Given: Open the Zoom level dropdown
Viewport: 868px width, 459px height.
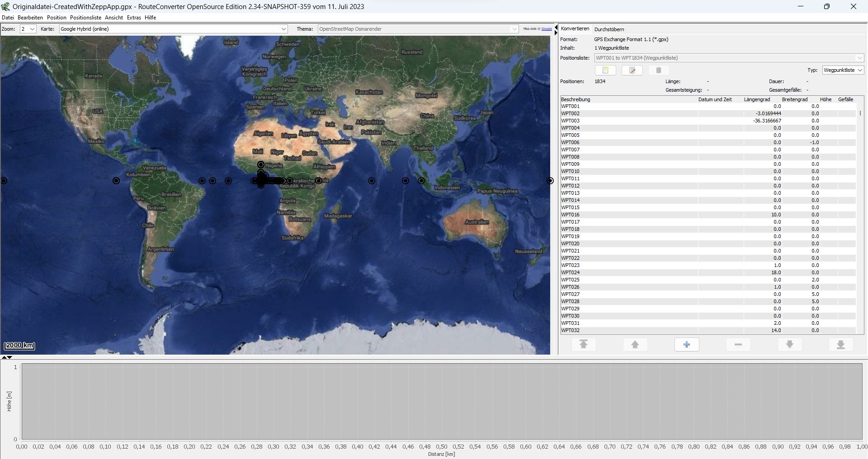Looking at the screenshot, I should click(28, 29).
